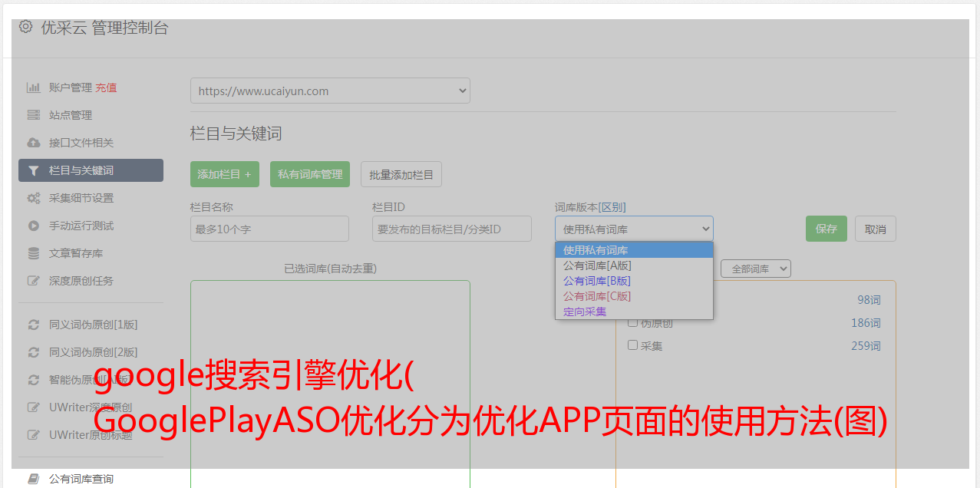The image size is (980, 488).
Task: Open the https://www.ucaiyun.com site dropdown
Action: click(x=330, y=91)
